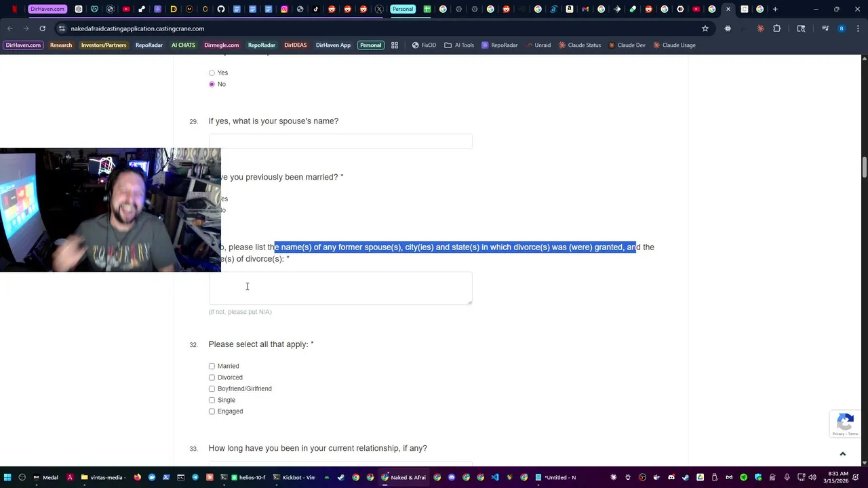Switch to the YouTube tab
This screenshot has width=868, height=488.
tap(126, 9)
